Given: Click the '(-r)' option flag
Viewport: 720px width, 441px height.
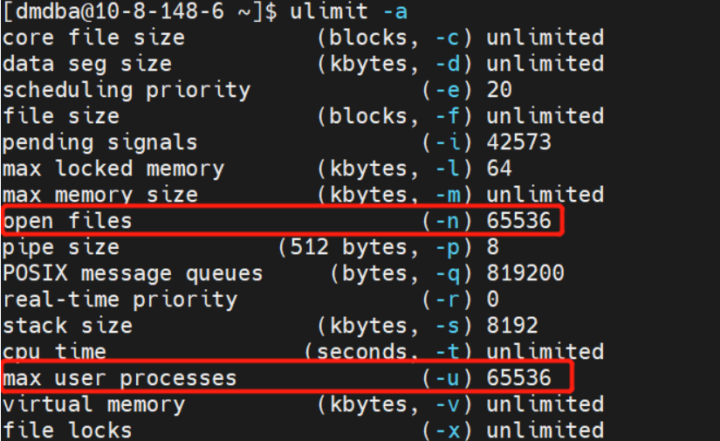Looking at the screenshot, I should [x=447, y=300].
